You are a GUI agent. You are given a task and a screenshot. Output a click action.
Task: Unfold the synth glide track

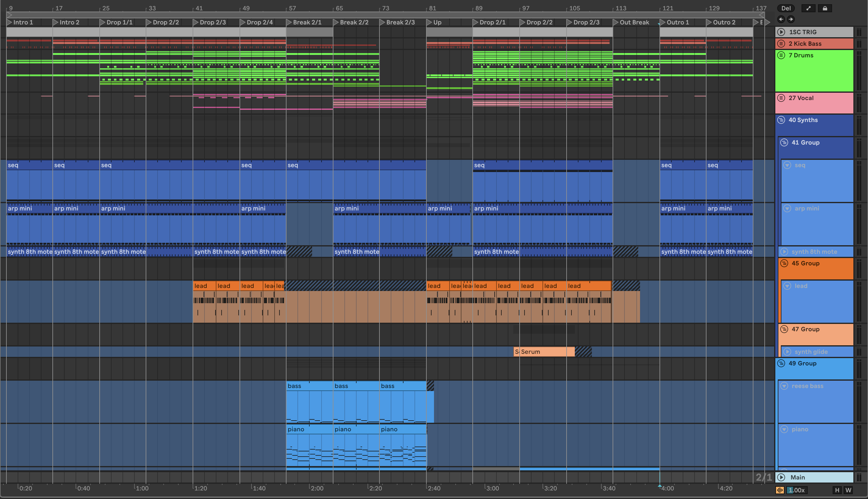point(787,352)
